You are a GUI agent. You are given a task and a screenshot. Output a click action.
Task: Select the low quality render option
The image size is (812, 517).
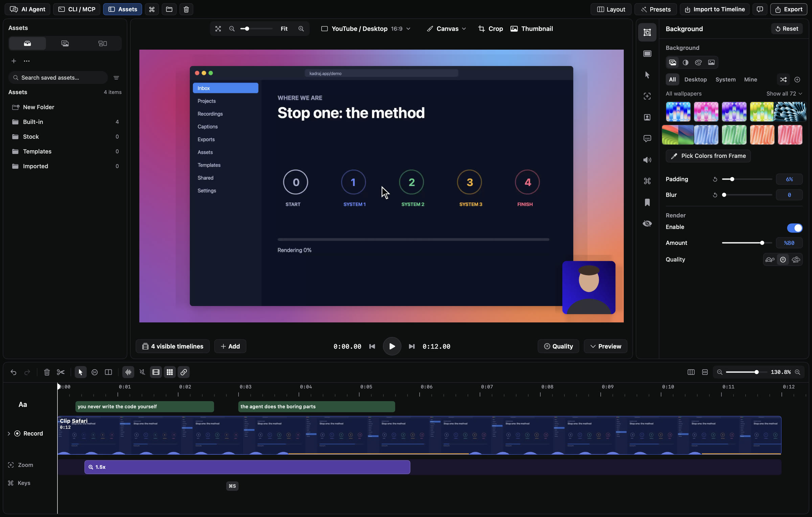770,260
